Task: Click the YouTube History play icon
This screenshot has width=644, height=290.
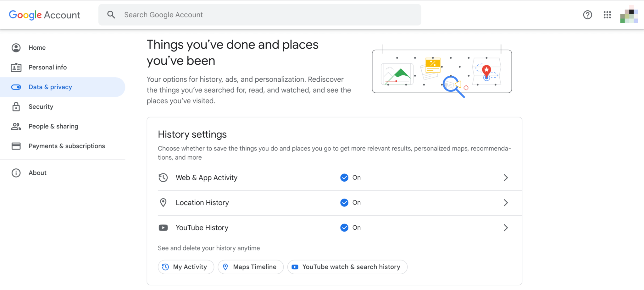Action: coord(163,227)
